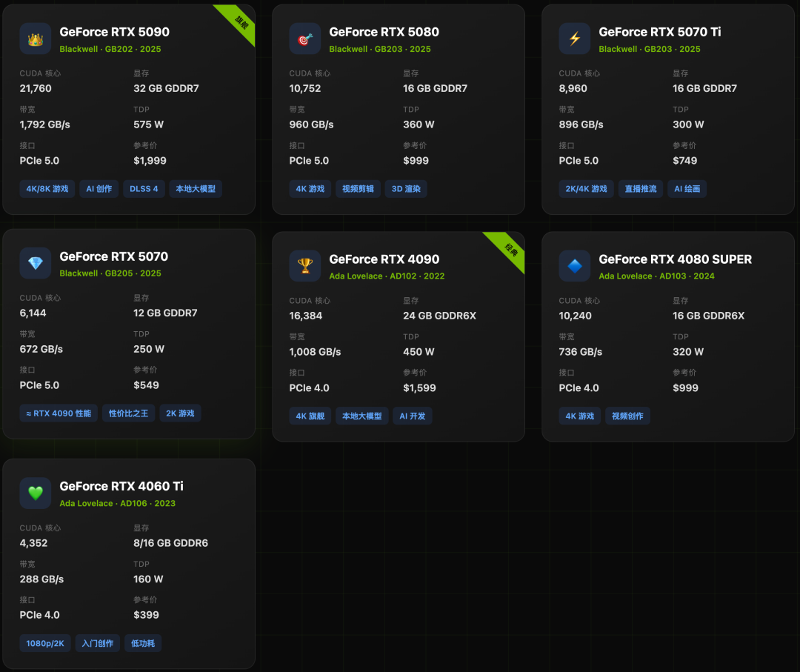800x672 pixels.
Task: Select the 本地大模型 tag on RTX 4090
Action: 362,416
